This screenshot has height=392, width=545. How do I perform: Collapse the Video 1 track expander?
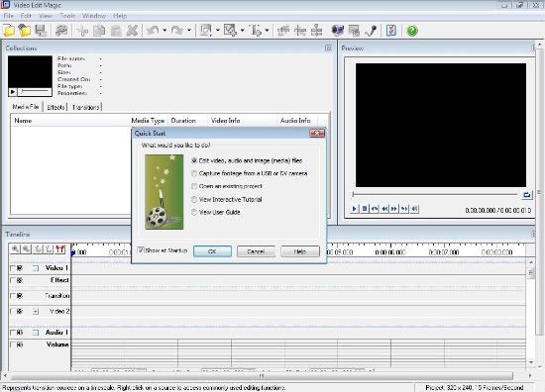pyautogui.click(x=36, y=268)
